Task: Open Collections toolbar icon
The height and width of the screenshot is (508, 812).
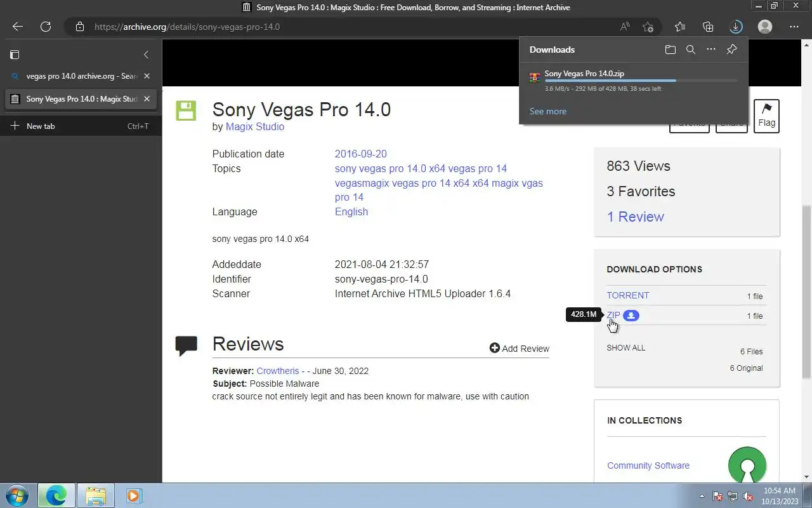Action: pyautogui.click(x=708, y=27)
